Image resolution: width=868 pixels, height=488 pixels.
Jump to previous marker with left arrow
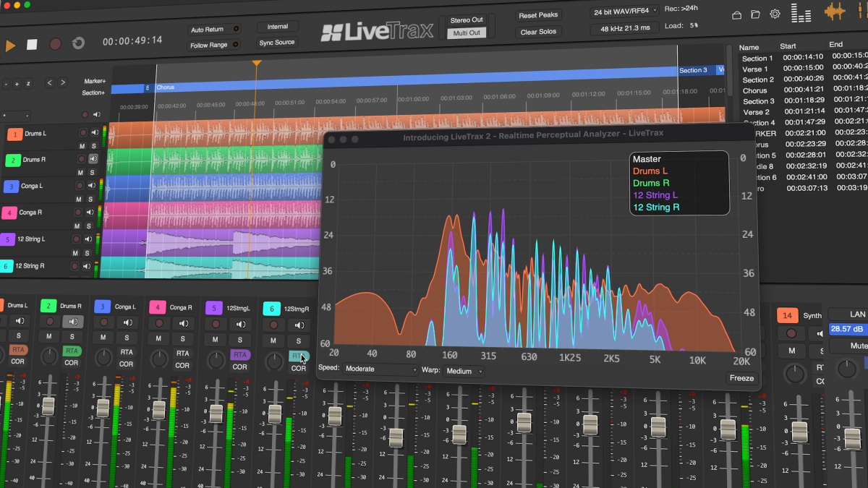[49, 83]
